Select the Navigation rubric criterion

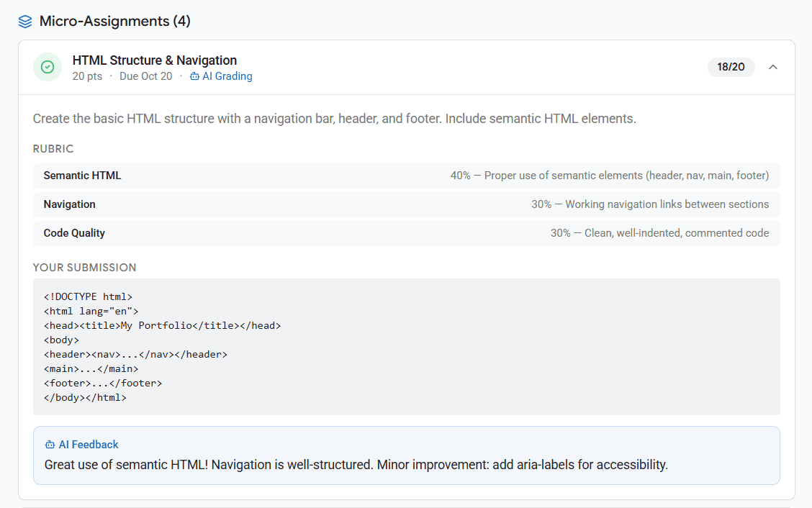pos(69,204)
